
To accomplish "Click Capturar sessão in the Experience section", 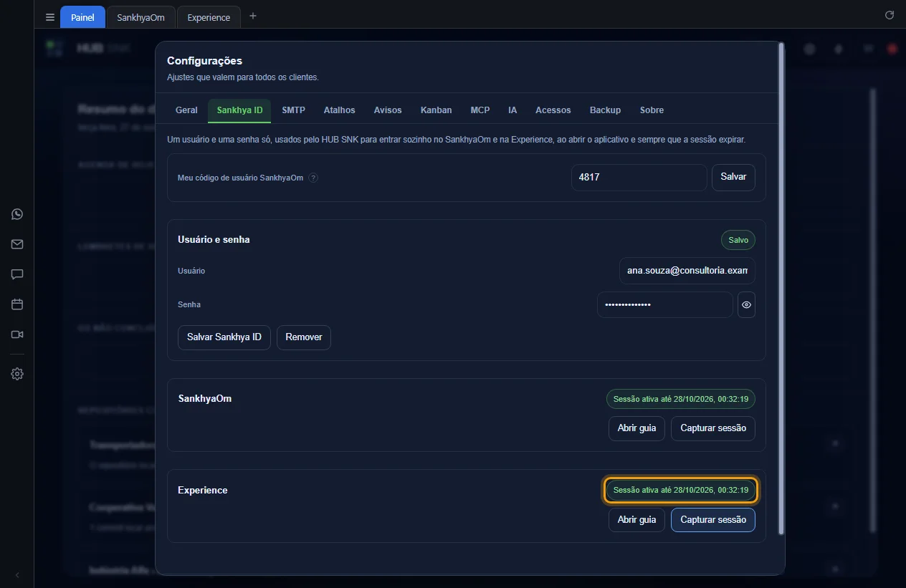I will tap(713, 520).
